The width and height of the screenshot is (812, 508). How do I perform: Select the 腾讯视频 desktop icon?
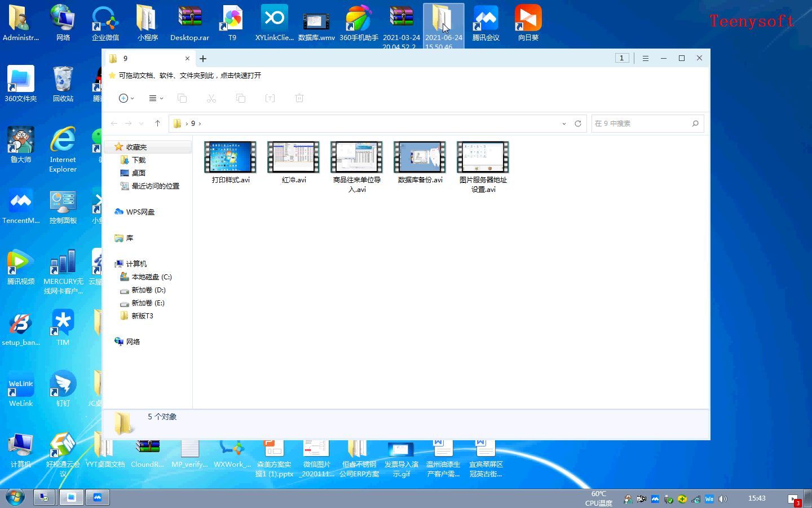[x=21, y=267]
